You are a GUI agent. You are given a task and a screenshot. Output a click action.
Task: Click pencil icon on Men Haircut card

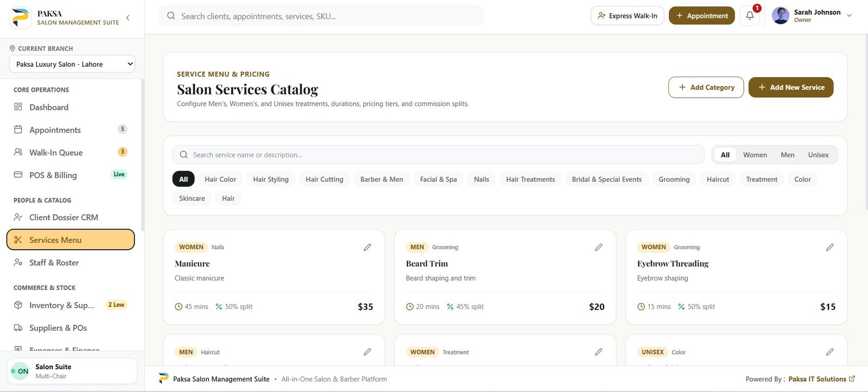coord(367,352)
